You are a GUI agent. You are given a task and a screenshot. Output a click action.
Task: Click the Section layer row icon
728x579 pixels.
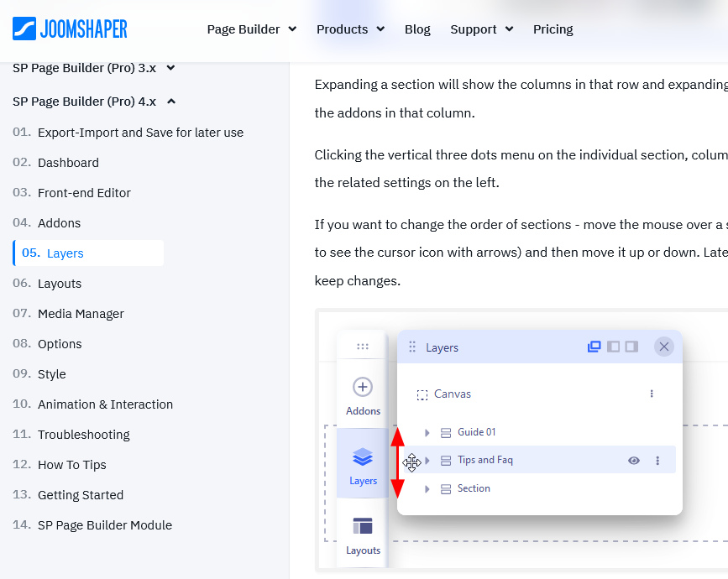point(446,489)
